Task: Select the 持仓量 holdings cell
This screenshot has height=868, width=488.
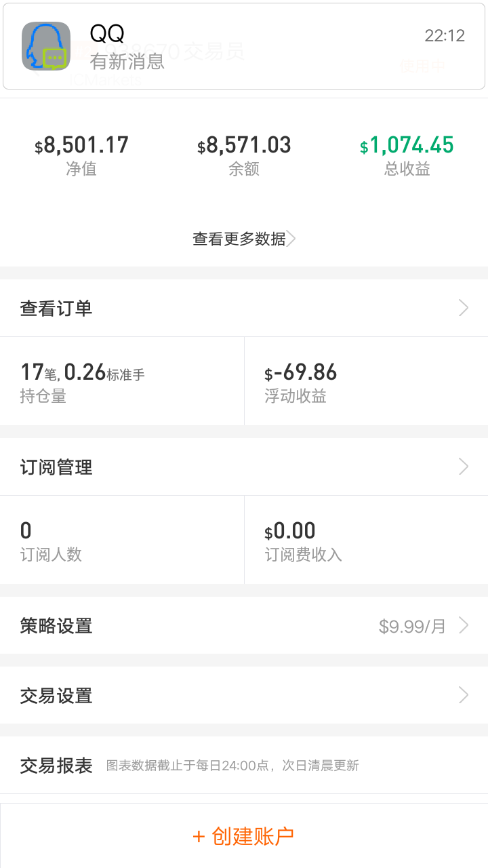Action: (122, 382)
